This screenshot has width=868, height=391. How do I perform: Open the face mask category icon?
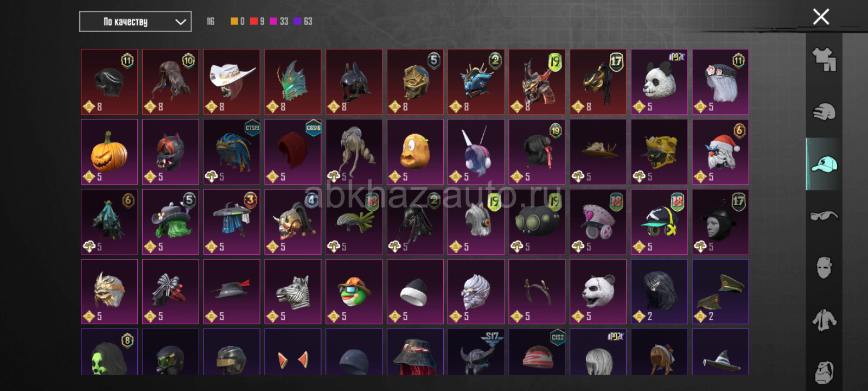coord(824,267)
